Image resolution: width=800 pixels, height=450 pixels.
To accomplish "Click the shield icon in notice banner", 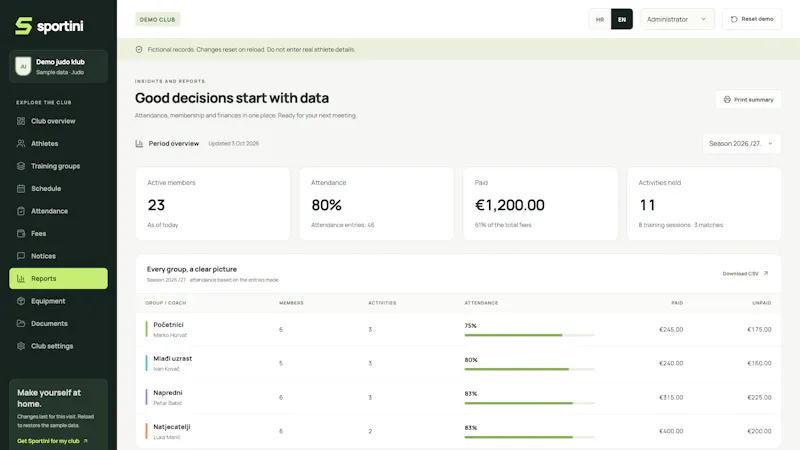I will [139, 49].
